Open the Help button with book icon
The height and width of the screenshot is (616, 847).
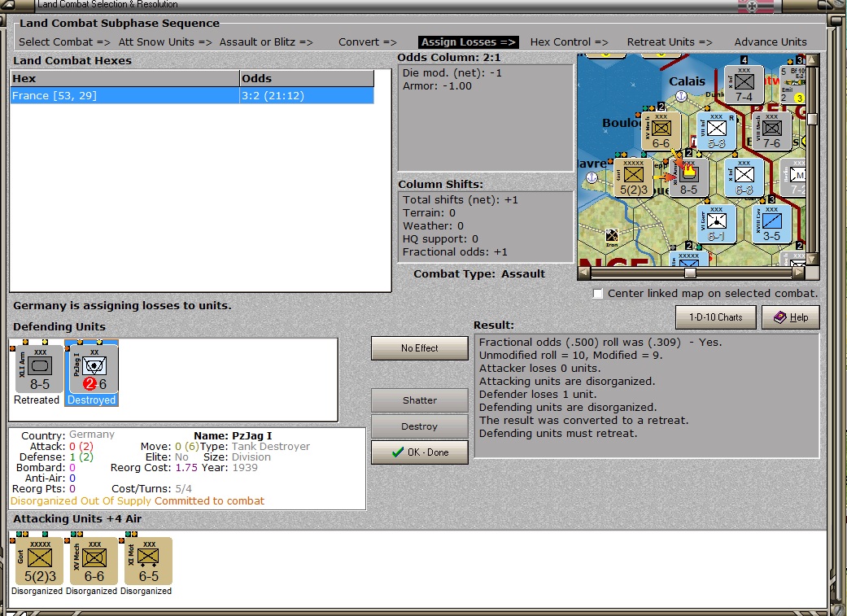[790, 317]
